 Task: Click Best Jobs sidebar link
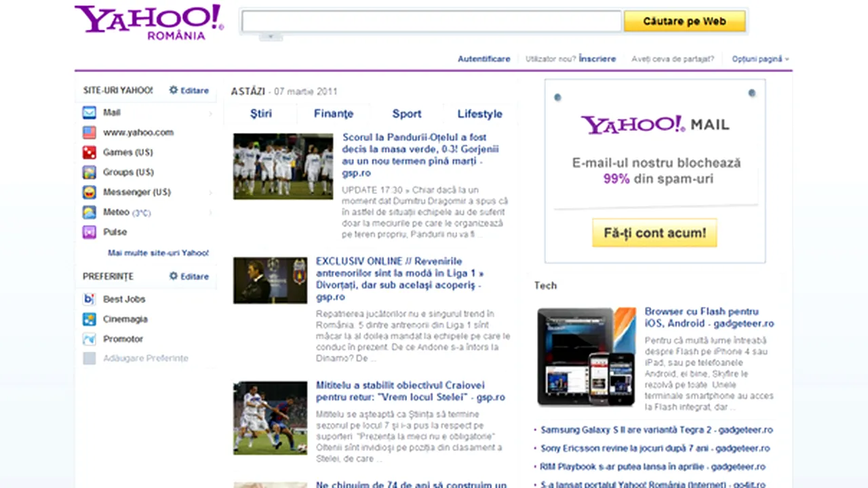point(124,299)
